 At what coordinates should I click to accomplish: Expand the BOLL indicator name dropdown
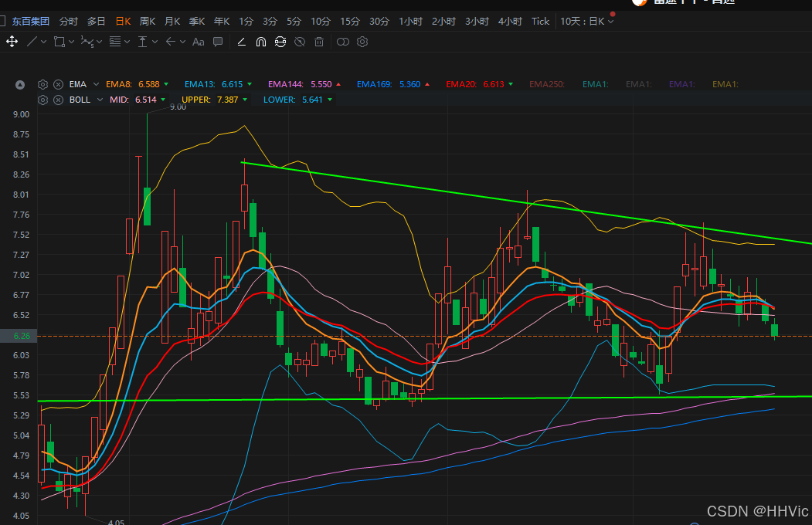[100, 100]
